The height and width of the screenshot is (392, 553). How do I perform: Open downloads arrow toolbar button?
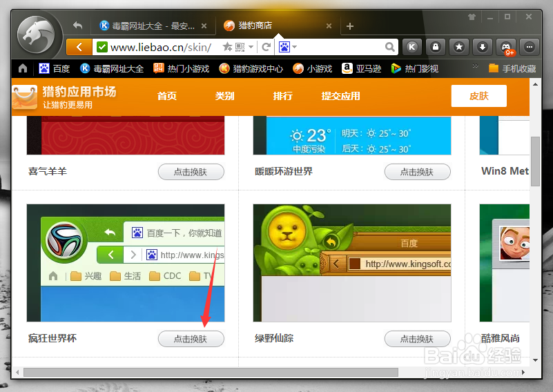click(483, 47)
